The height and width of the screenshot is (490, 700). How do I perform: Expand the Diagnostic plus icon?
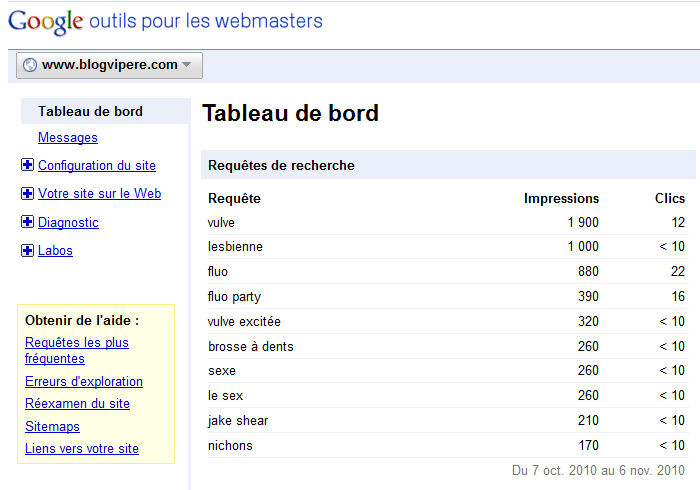[x=27, y=222]
